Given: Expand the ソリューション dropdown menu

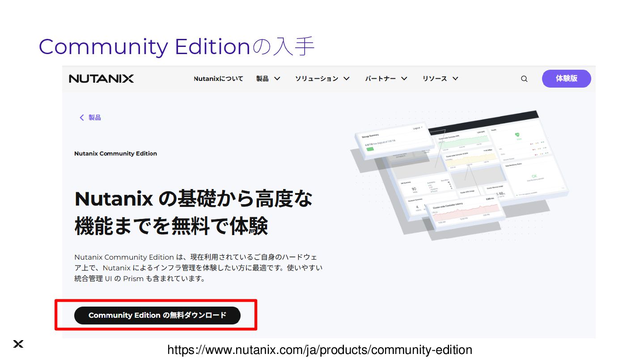Looking at the screenshot, I should click(x=322, y=79).
